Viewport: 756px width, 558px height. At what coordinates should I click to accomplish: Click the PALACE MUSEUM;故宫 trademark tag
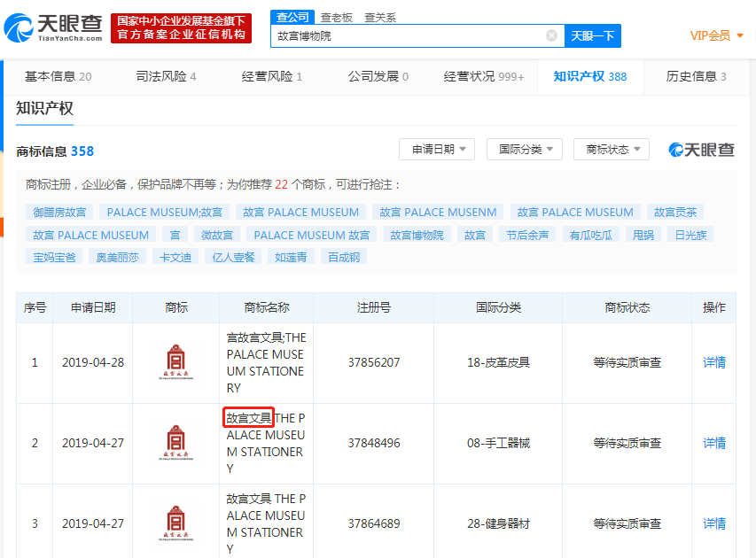165,213
